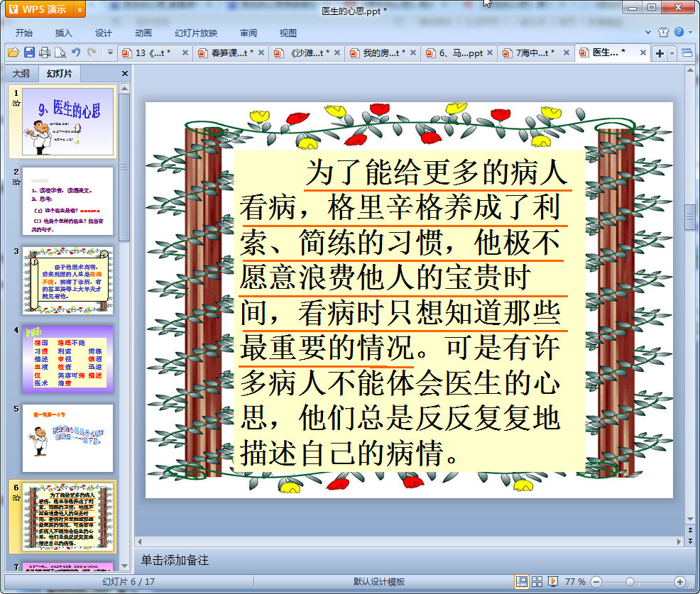Select slide 2 thumbnail
Viewport: 700px width, 594px height.
point(68,202)
